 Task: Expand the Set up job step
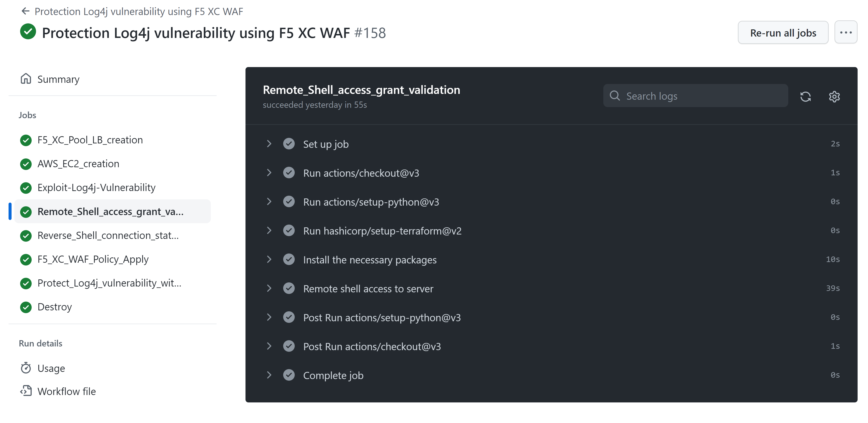269,144
